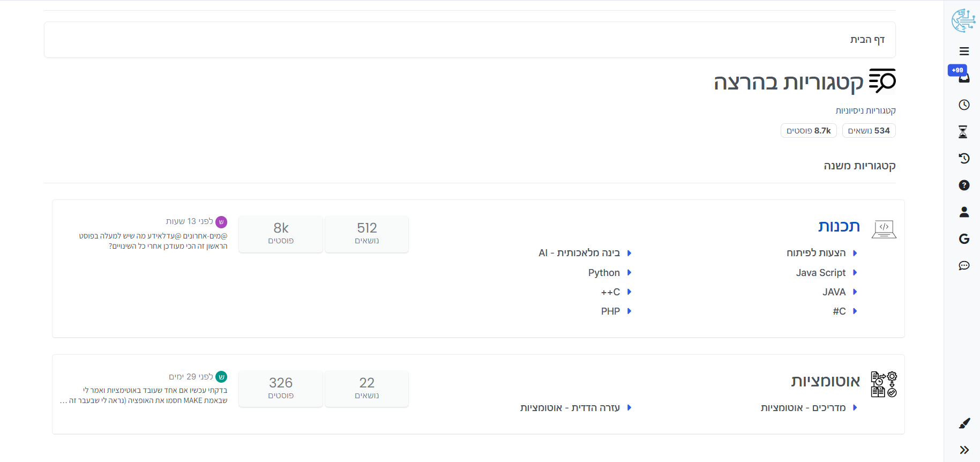980x462 pixels.
Task: Open the בינה מלאכותית - AI subcategory
Action: pyautogui.click(x=579, y=253)
